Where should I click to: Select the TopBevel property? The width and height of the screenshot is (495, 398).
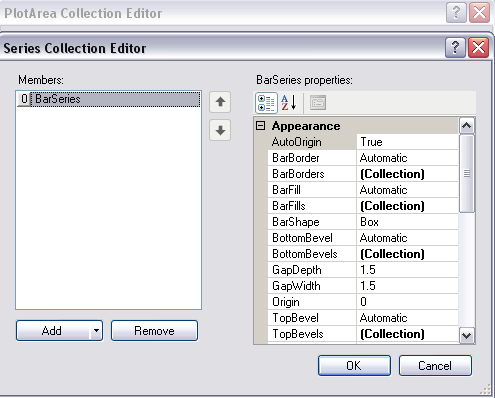[312, 318]
